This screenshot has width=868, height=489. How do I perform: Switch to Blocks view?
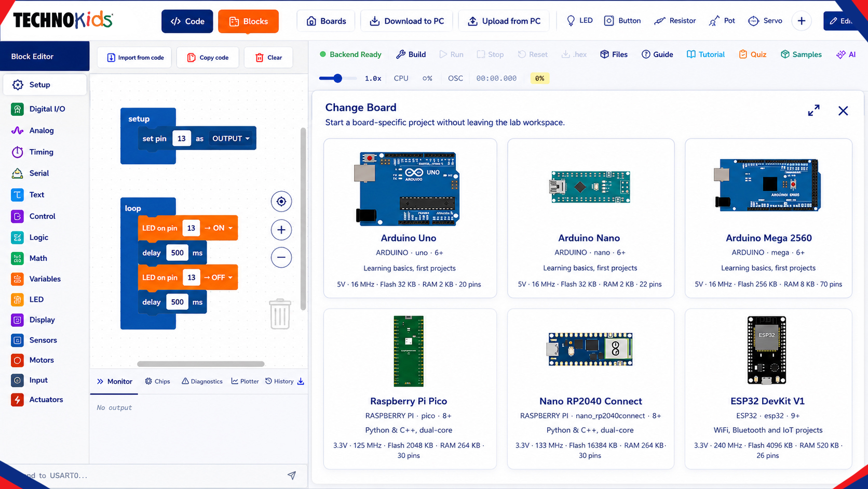pyautogui.click(x=248, y=21)
